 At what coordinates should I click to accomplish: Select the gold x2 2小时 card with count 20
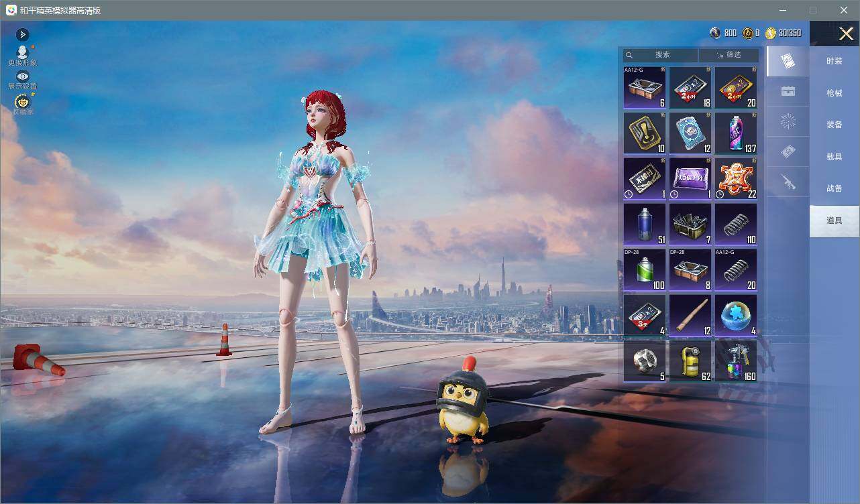(x=736, y=87)
